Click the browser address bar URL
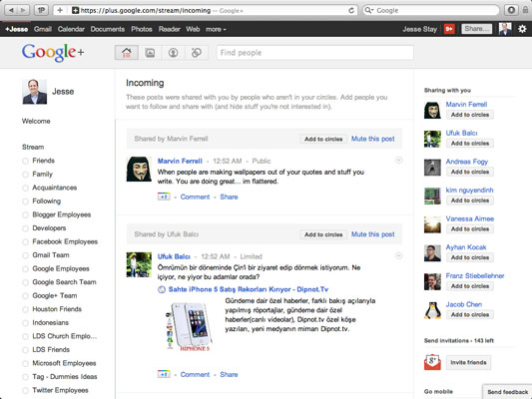This screenshot has height=399, width=532. pos(146,11)
